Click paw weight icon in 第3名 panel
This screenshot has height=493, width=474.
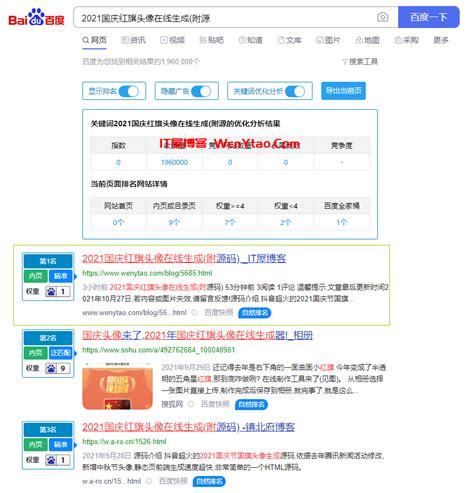(51, 460)
